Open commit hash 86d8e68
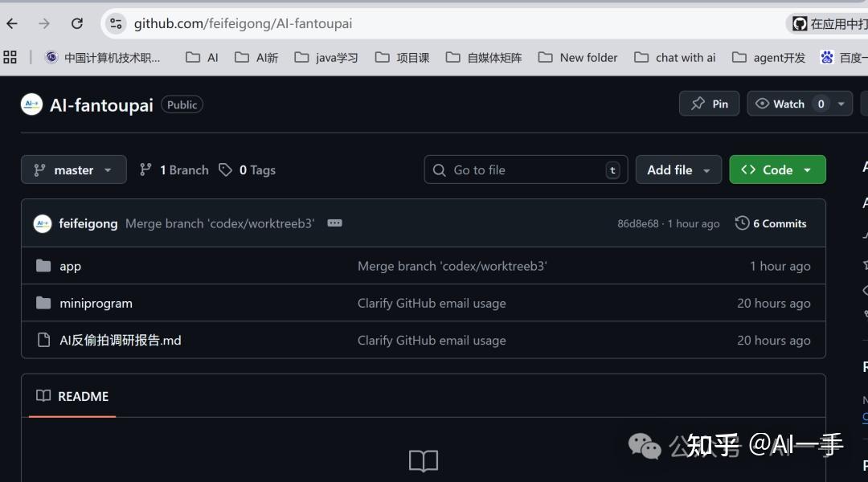Screen dimensions: 868x482 [637, 223]
